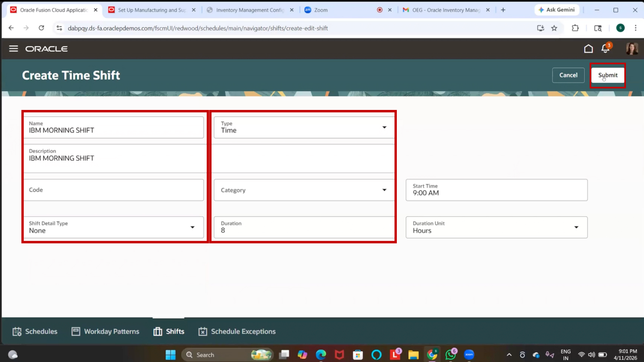Click Ask Gemini button
Screen dimensions: 644x362
557,10
